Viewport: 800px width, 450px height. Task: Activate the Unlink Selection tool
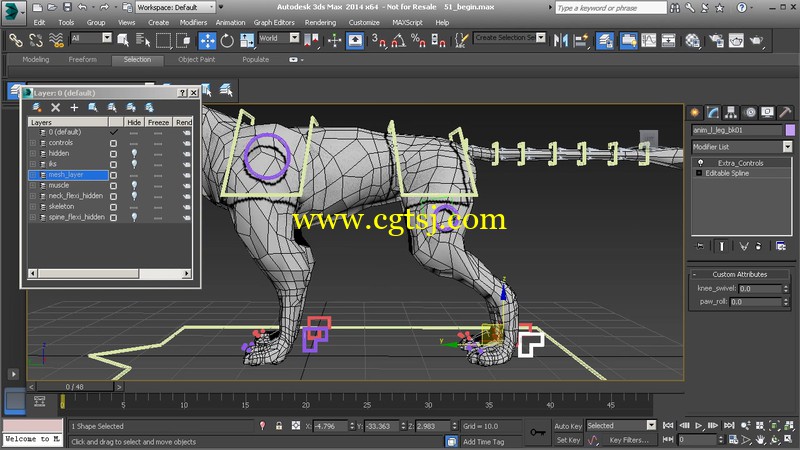[x=36, y=40]
